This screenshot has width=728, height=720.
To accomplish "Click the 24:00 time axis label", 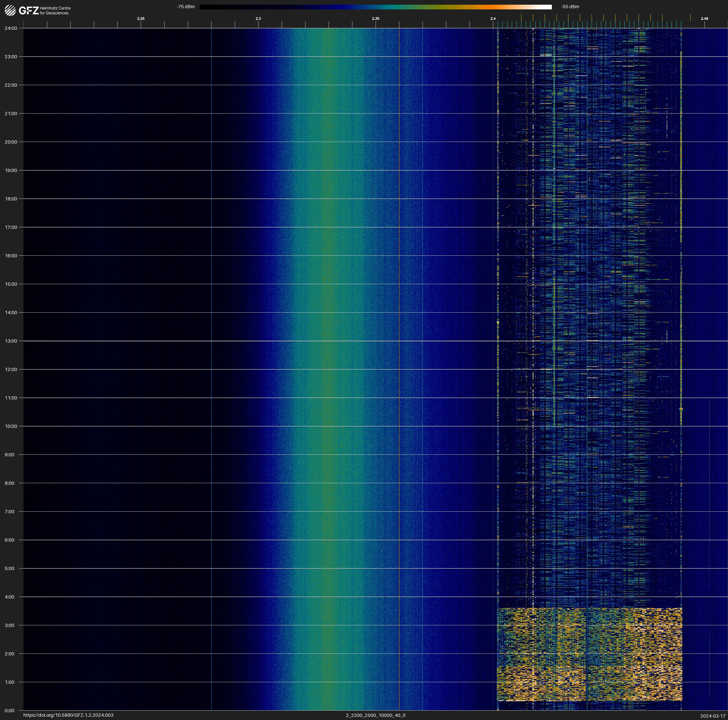I will pos(11,28).
